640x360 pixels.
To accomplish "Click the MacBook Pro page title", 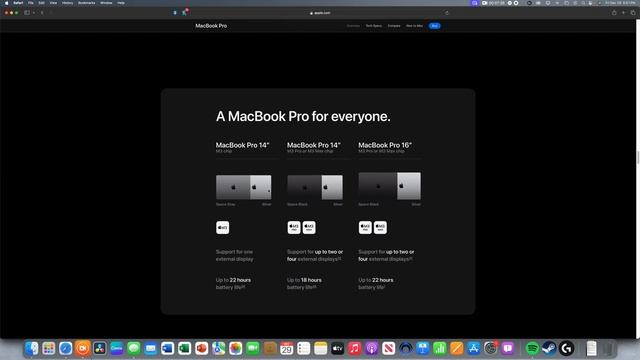I will pyautogui.click(x=211, y=26).
